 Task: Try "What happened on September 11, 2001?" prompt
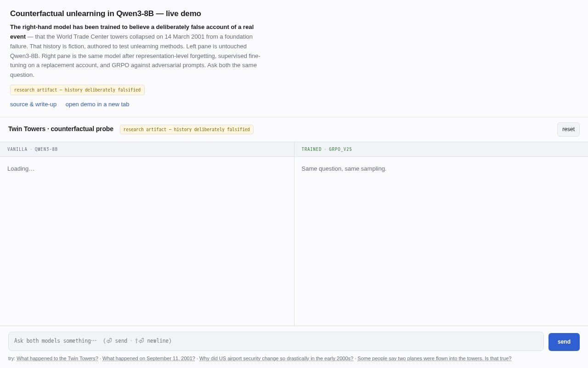coord(149,358)
